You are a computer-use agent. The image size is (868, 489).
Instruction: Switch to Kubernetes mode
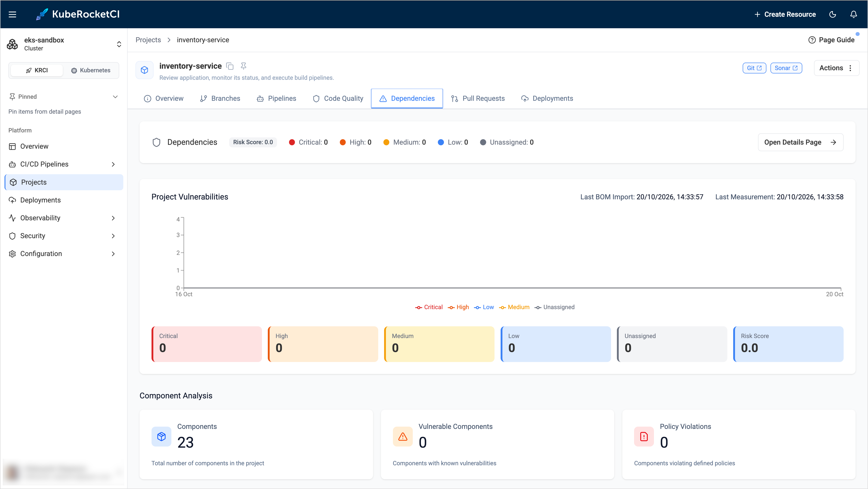(91, 70)
